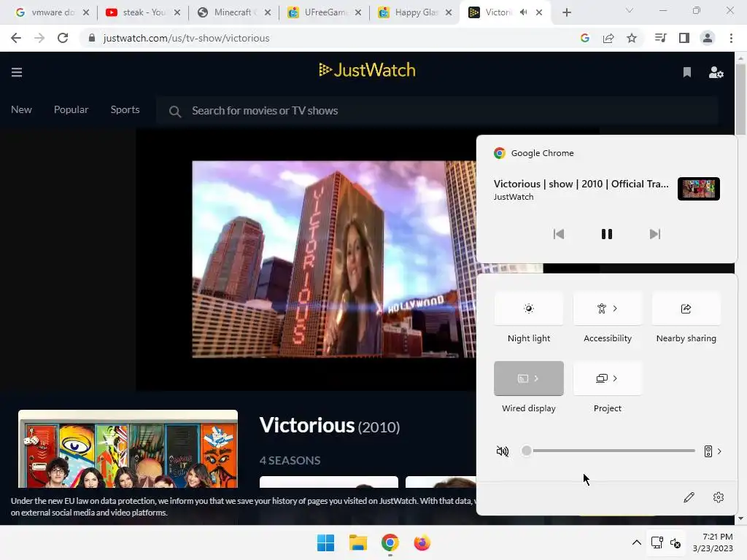The image size is (747, 560).
Task: Click the Google icon in address bar
Action: [x=585, y=38]
